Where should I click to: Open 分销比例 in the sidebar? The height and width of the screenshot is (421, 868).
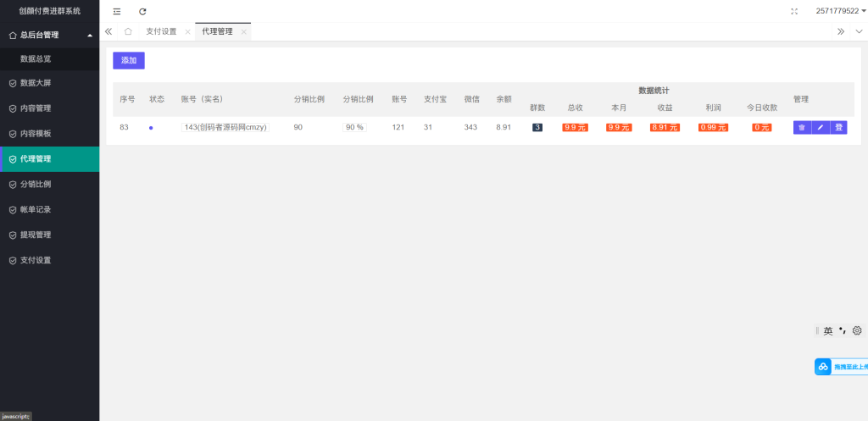[36, 184]
